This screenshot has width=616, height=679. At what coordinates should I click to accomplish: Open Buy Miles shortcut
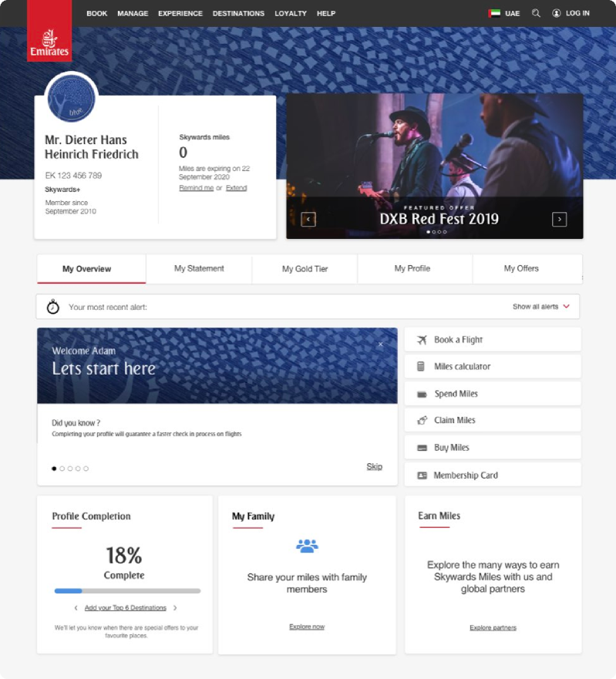[493, 447]
